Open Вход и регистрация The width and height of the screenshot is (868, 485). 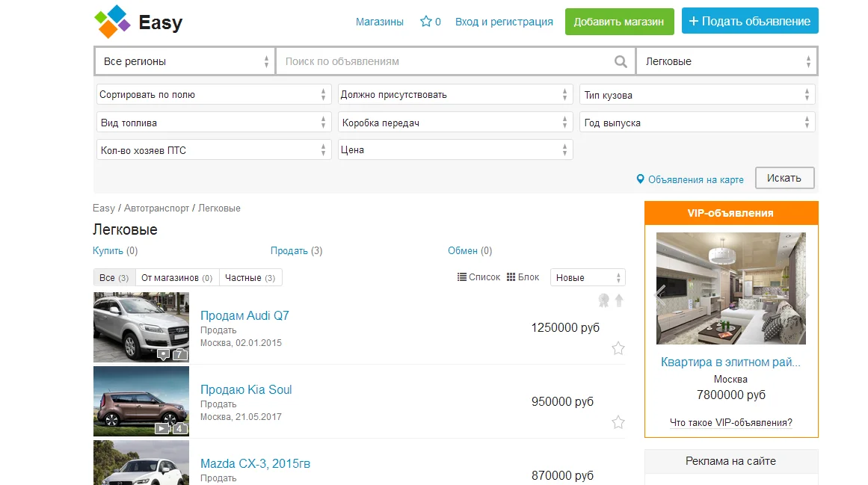[x=504, y=22]
